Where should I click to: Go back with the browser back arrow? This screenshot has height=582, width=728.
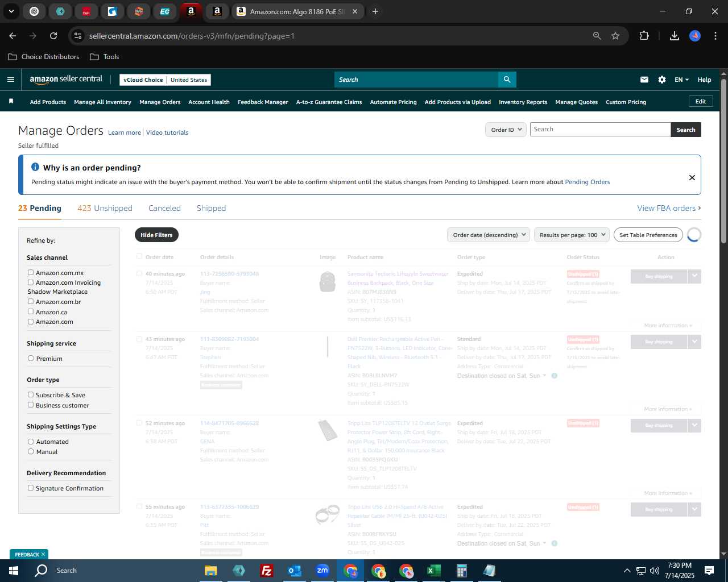(13, 36)
